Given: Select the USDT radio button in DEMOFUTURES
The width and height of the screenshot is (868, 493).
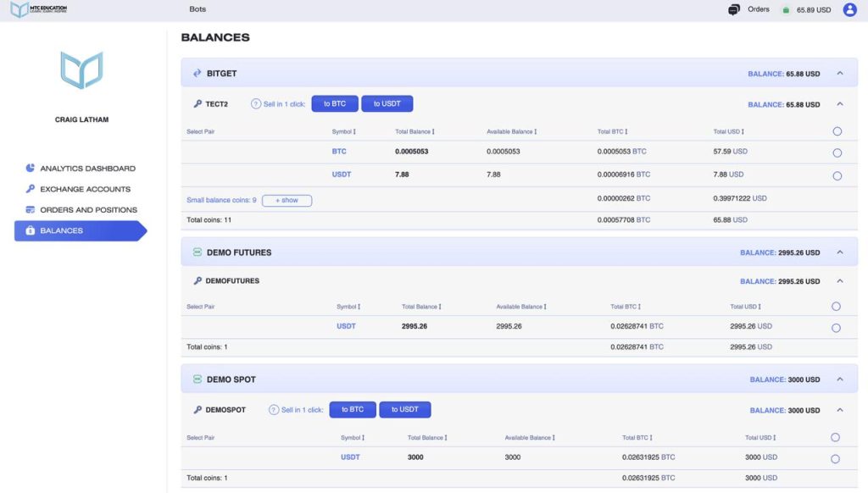Looking at the screenshot, I should pos(836,328).
